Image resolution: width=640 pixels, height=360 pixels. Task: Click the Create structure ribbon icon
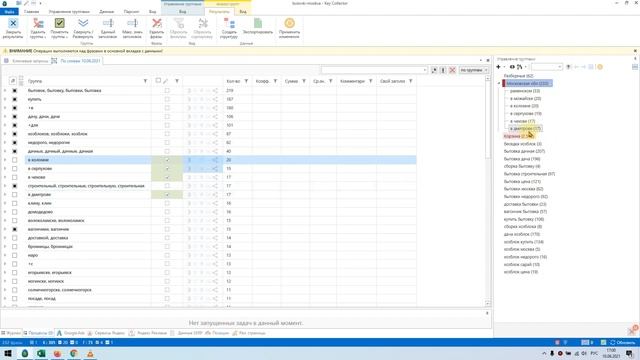229,24
